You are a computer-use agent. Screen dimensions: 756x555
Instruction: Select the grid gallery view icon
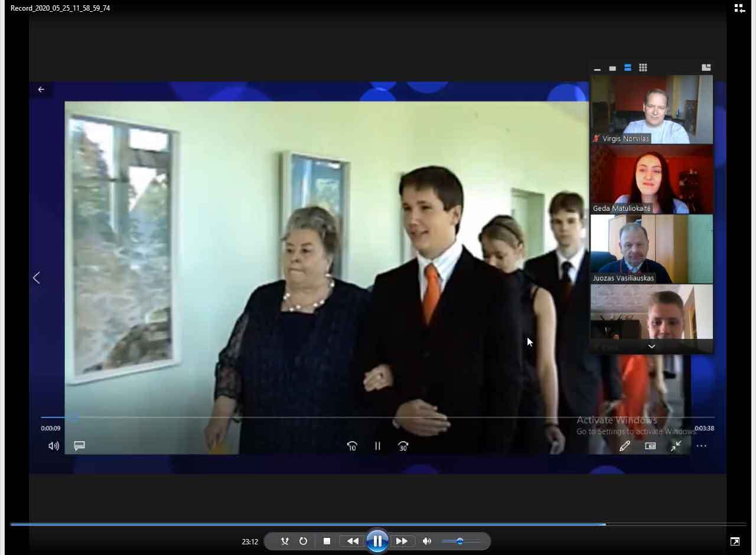[643, 68]
